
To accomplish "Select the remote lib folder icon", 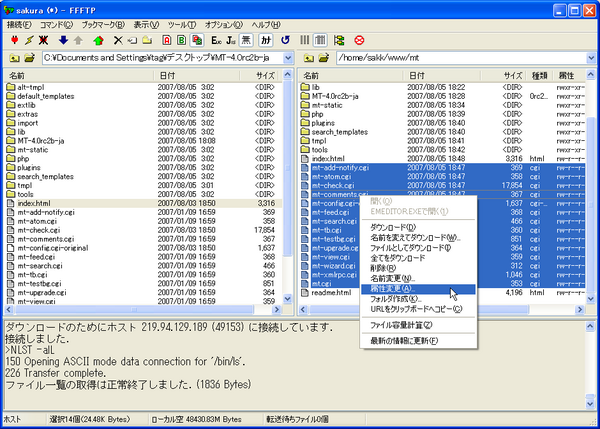I will click(x=305, y=87).
